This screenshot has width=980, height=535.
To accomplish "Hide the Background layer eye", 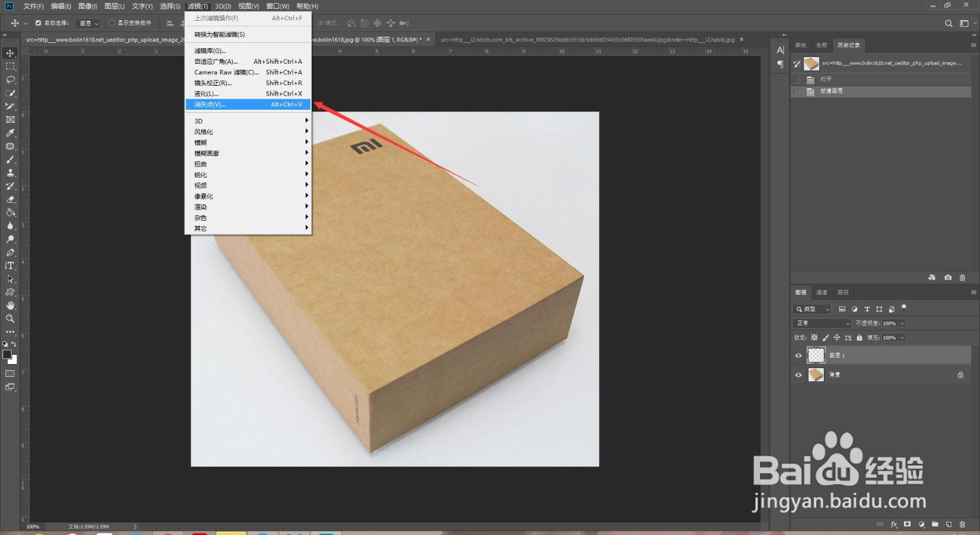I will (x=798, y=375).
